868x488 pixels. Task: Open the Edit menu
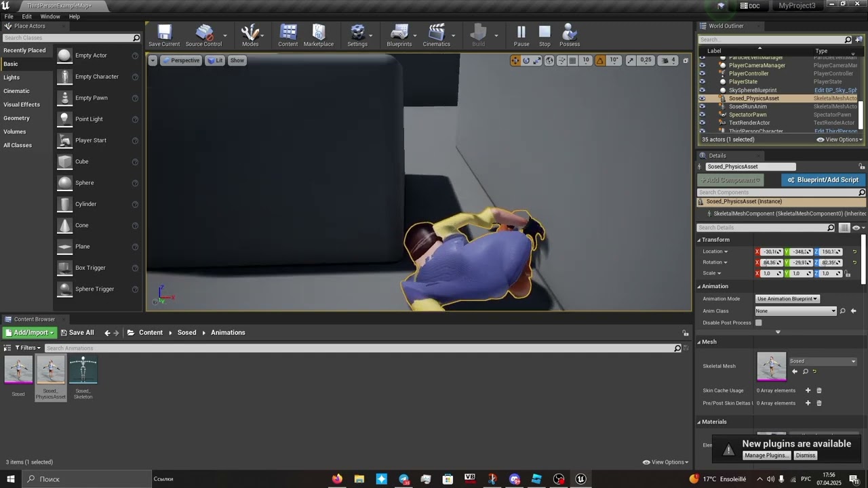click(x=26, y=16)
